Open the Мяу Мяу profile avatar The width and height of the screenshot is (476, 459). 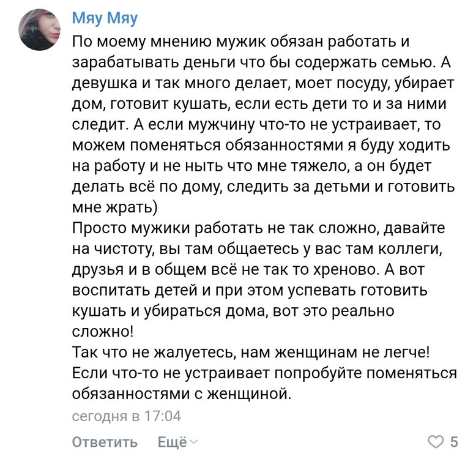[40, 29]
